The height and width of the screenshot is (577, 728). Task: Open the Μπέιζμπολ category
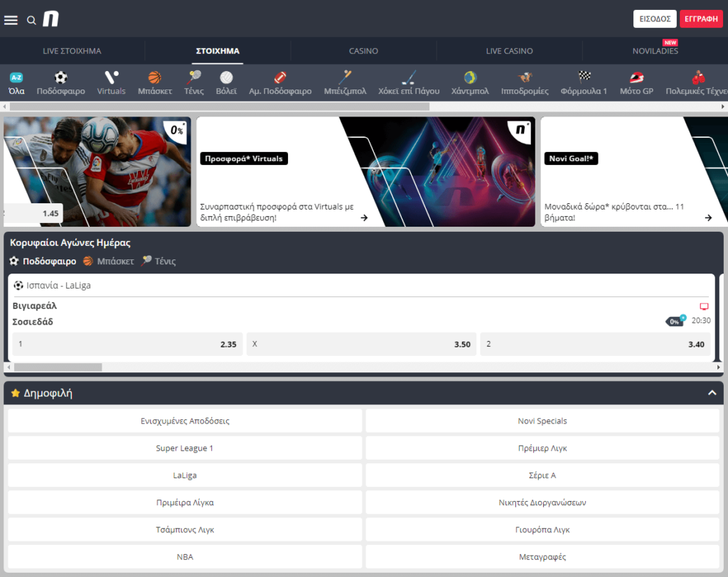(345, 83)
